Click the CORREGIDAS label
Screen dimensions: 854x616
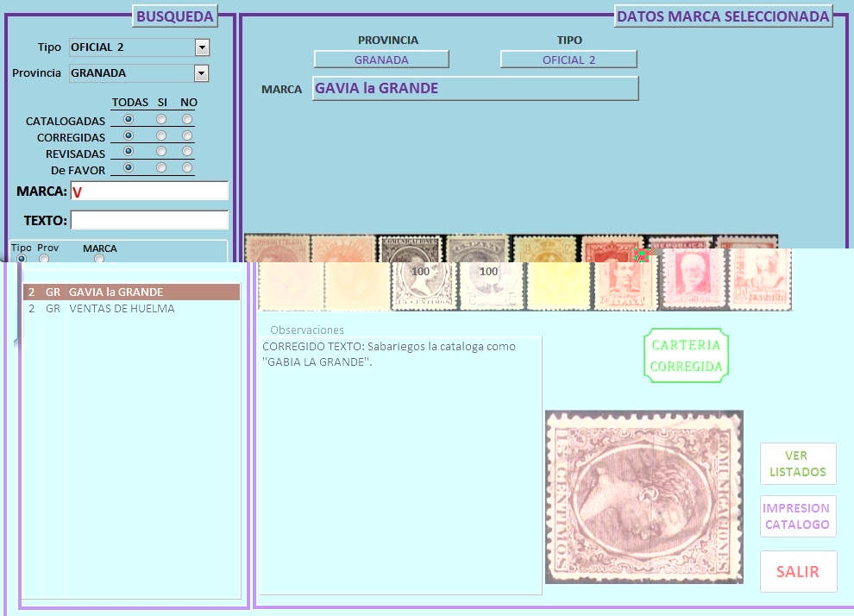click(71, 137)
